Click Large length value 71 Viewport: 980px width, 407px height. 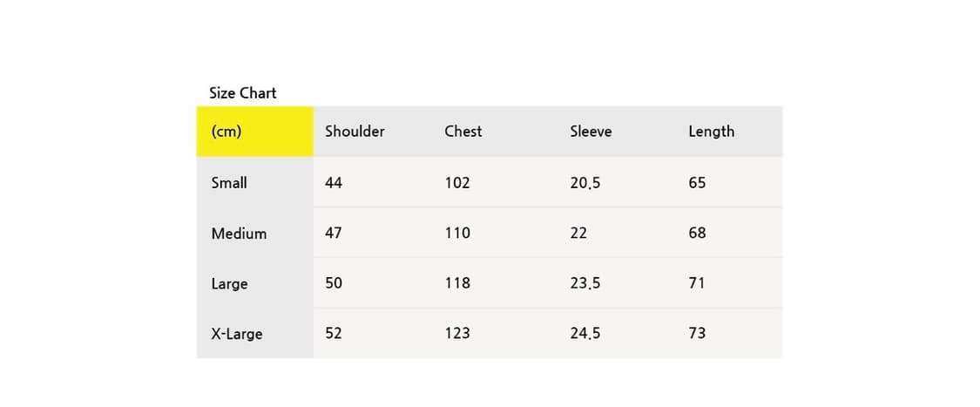pos(697,283)
